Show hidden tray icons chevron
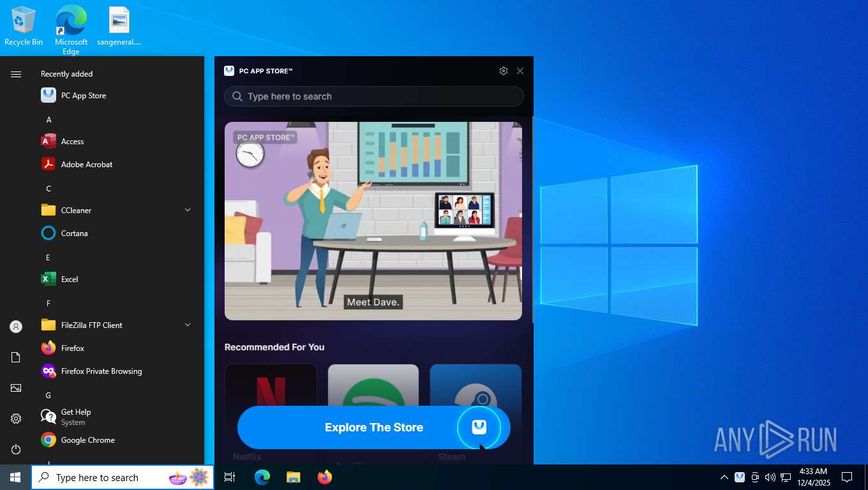The image size is (868, 490). point(724,477)
